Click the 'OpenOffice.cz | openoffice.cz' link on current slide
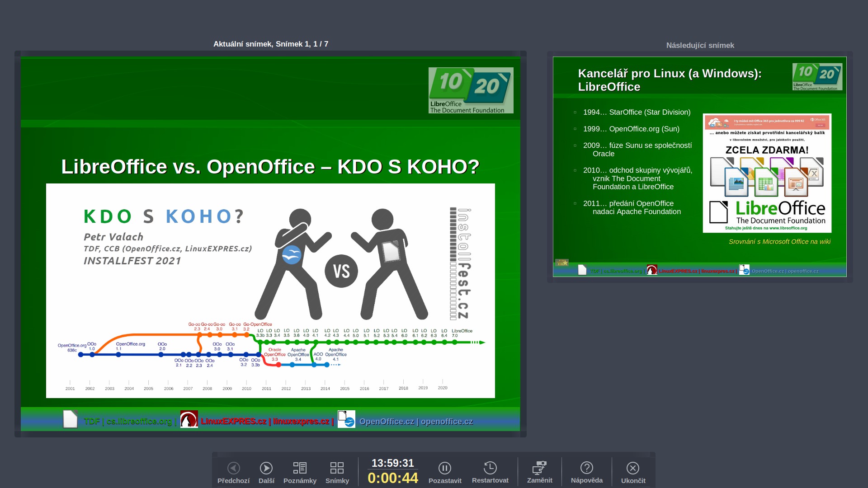 coord(416,422)
